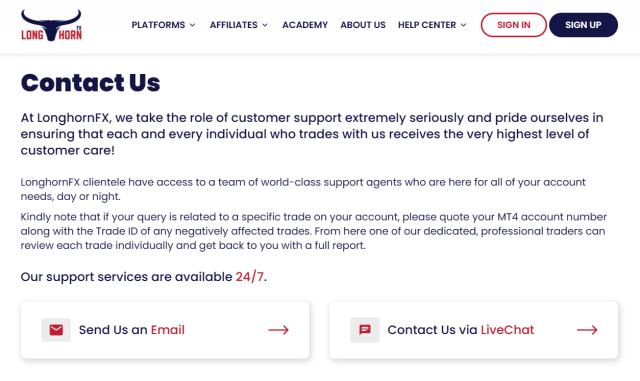The image size is (640, 381).
Task: Click the red chat bubble LiveChat icon
Action: click(x=365, y=330)
